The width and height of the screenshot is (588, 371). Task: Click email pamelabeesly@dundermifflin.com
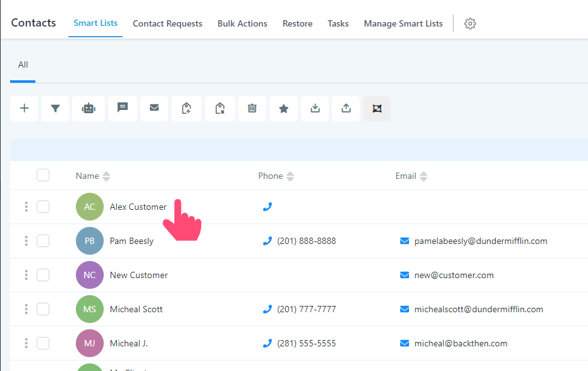[481, 241]
